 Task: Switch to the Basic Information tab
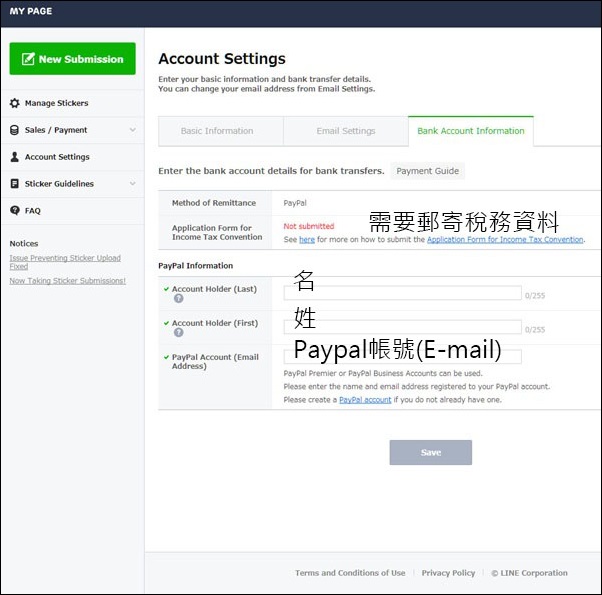point(217,131)
